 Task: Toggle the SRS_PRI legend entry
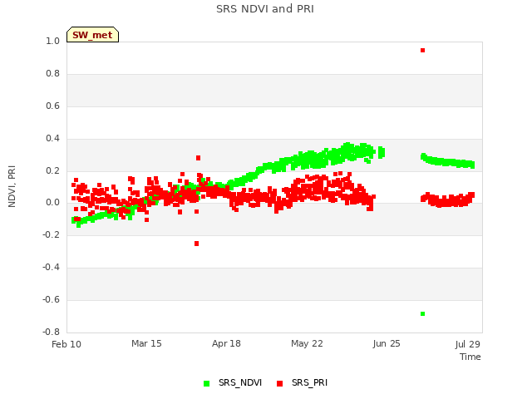[302, 382]
